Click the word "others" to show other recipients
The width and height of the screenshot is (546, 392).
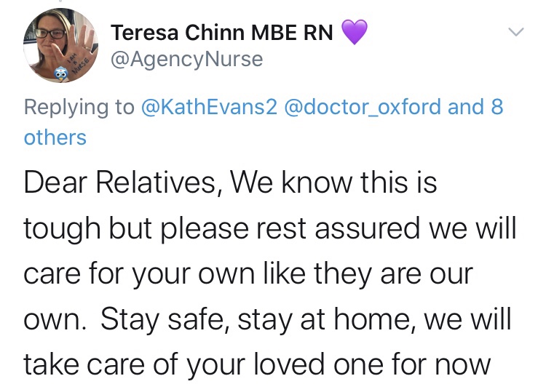tap(55, 137)
